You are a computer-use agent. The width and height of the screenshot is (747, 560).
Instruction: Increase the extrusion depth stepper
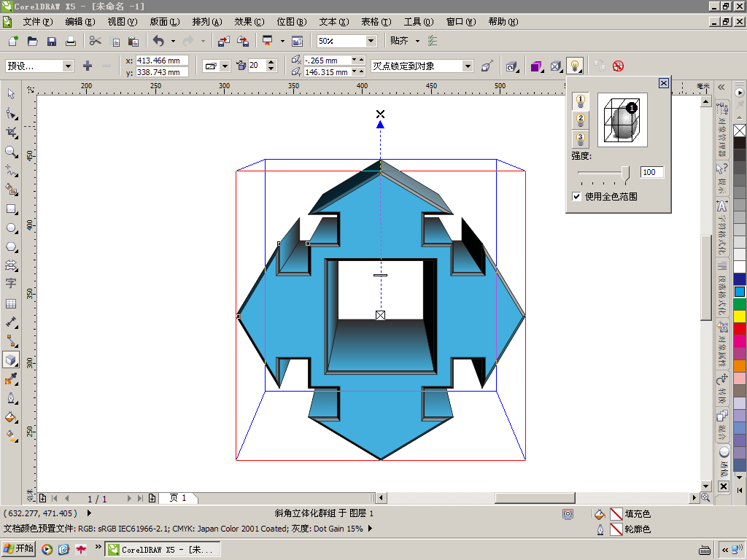[x=271, y=63]
